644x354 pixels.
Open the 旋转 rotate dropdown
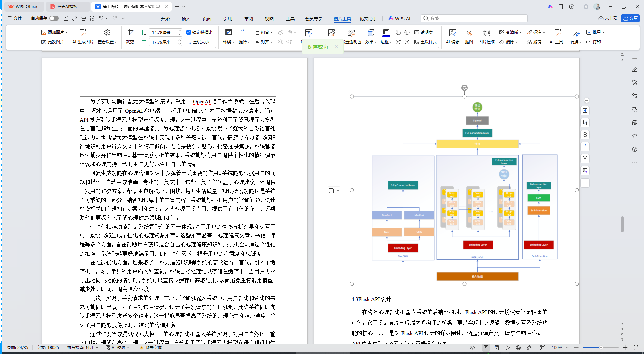point(244,42)
